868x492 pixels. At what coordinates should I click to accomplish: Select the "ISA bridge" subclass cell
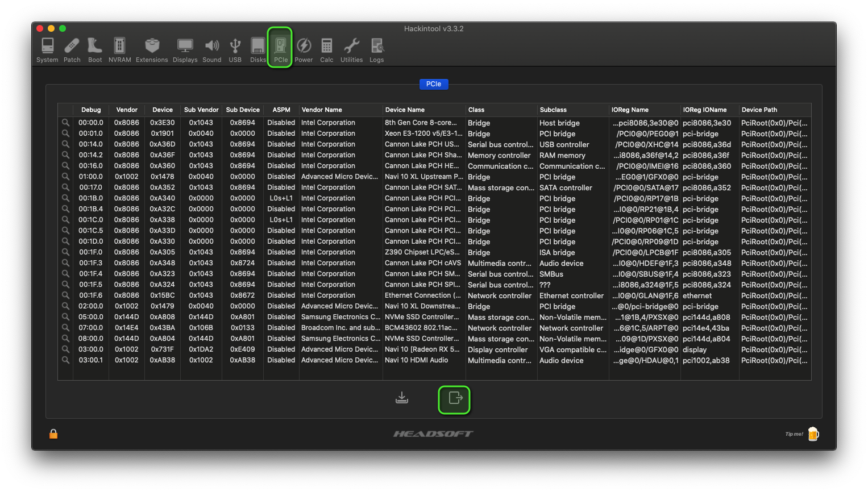(557, 253)
